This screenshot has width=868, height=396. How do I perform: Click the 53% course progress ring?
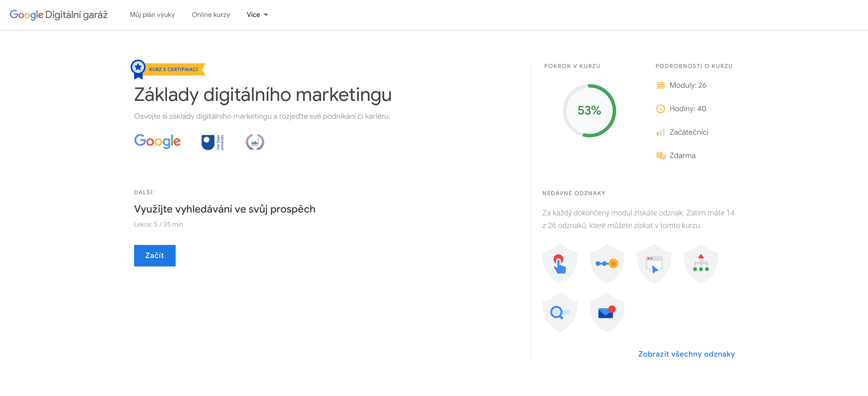pyautogui.click(x=589, y=110)
